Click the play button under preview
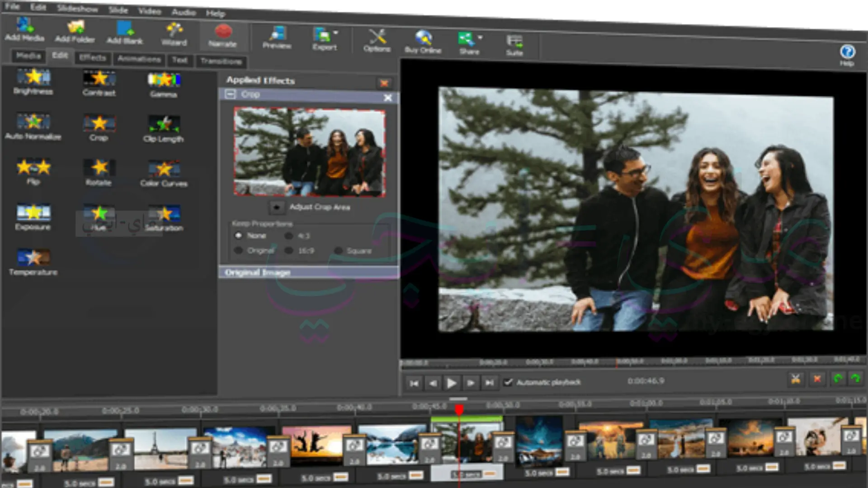This screenshot has height=488, width=868. 451,383
